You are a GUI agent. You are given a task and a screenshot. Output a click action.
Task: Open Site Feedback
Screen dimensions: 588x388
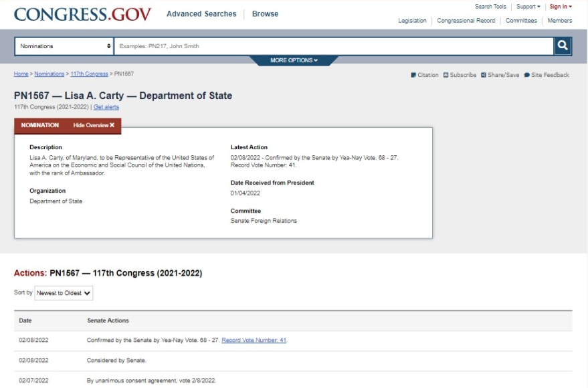[x=547, y=75]
